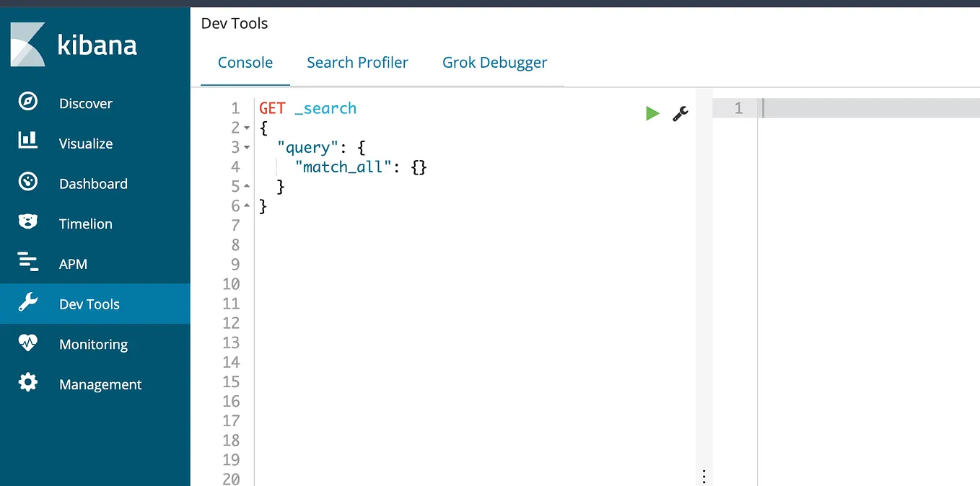Screen dimensions: 980x486
Task: Open the Dashboard section
Action: click(93, 183)
